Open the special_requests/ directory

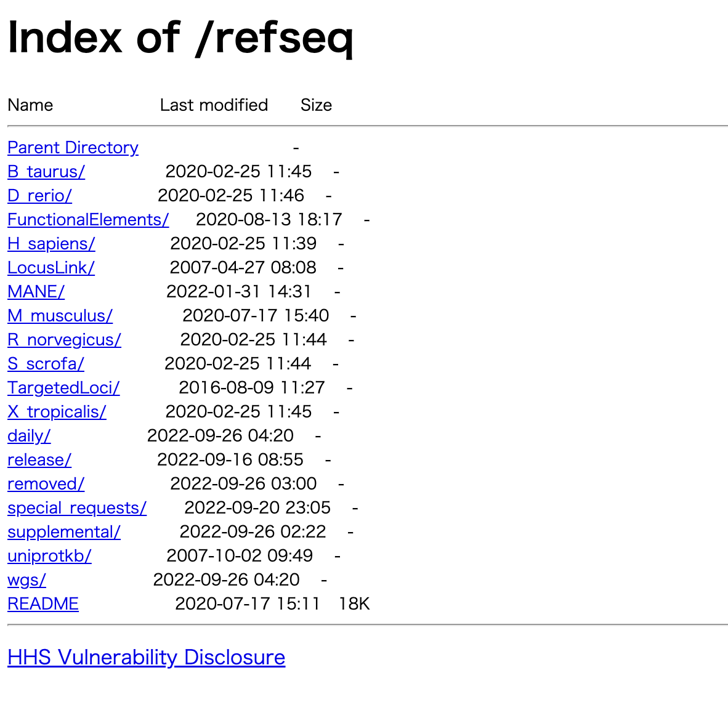tap(77, 508)
